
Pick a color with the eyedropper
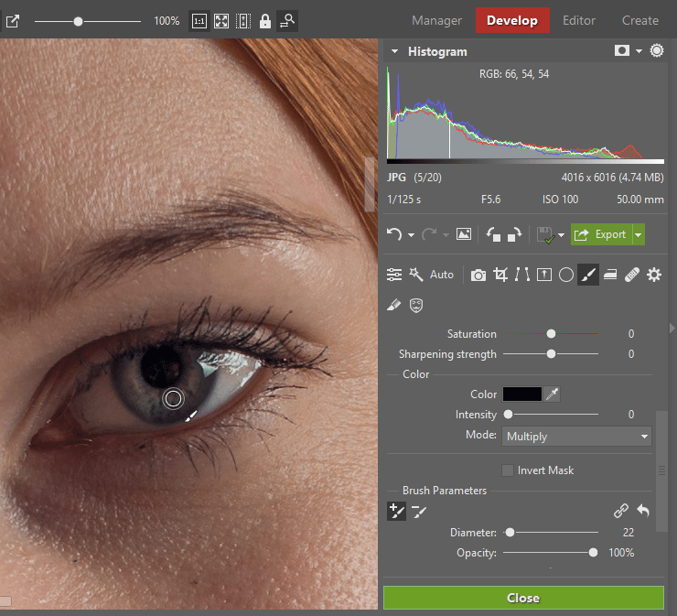click(553, 394)
